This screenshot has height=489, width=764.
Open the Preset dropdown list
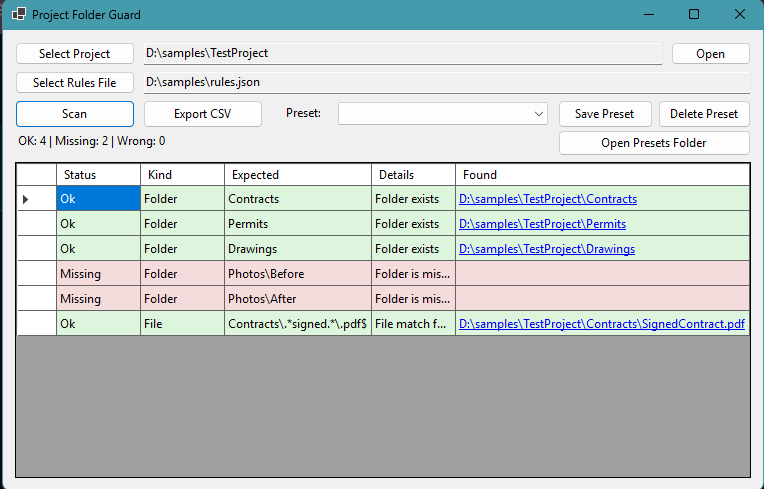coord(442,114)
